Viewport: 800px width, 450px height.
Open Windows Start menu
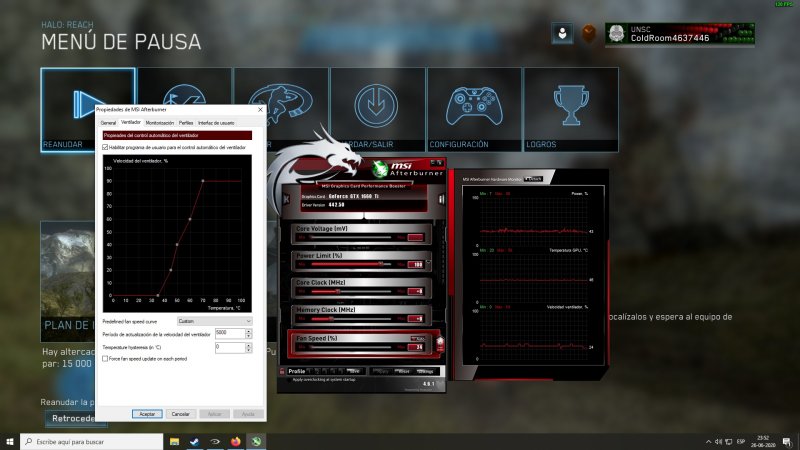pos(10,441)
